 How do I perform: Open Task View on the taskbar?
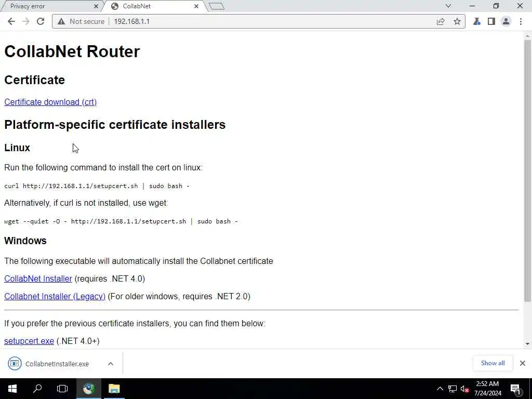coord(62,389)
